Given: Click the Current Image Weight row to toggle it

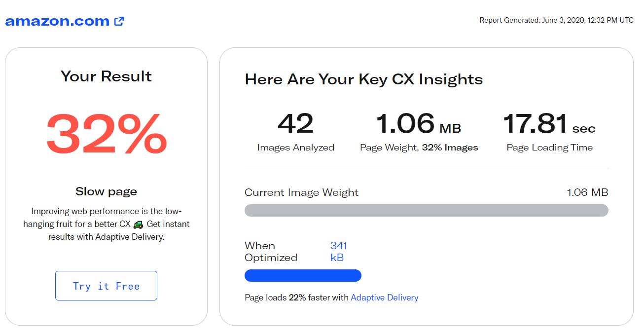Looking at the screenshot, I should (301, 192).
